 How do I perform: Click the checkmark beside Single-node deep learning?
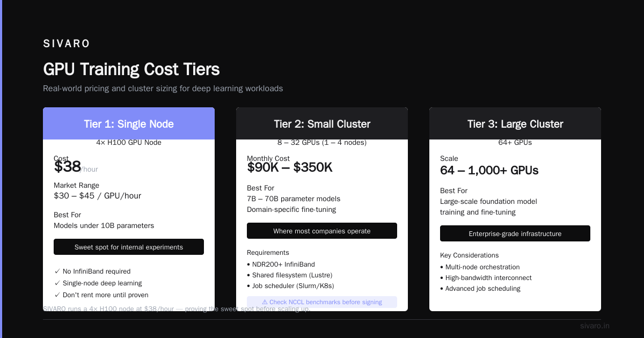pos(57,283)
